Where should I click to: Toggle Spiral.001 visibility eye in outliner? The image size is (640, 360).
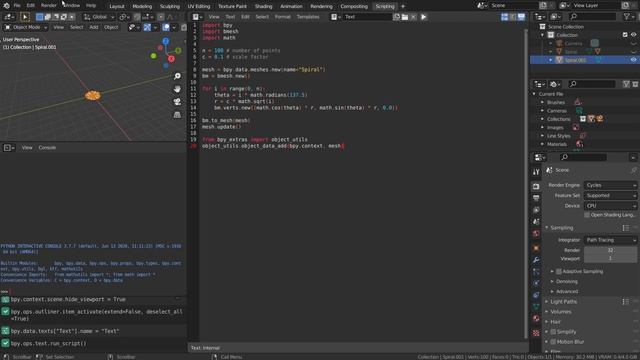click(633, 60)
